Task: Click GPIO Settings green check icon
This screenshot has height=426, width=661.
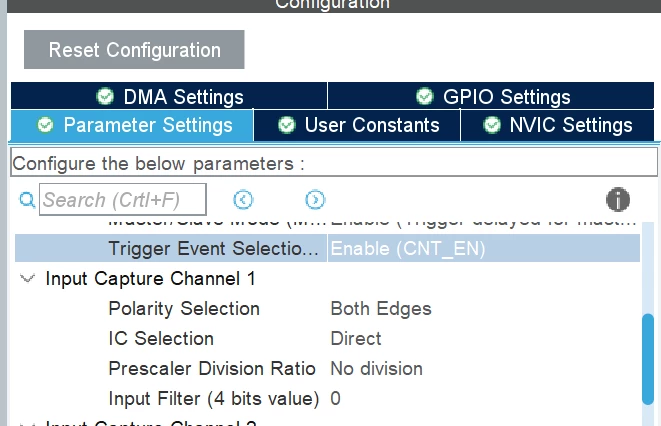Action: [x=425, y=96]
